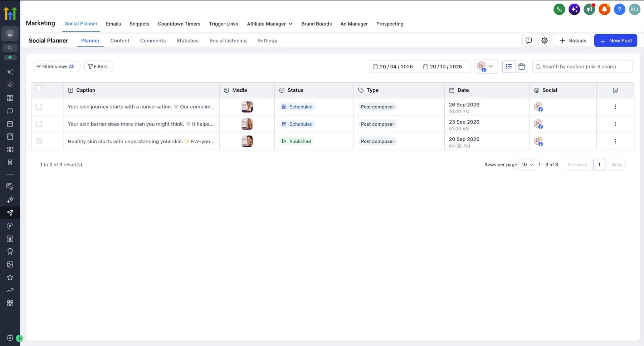
Task: Open the Brand Boards menu item
Action: click(317, 24)
